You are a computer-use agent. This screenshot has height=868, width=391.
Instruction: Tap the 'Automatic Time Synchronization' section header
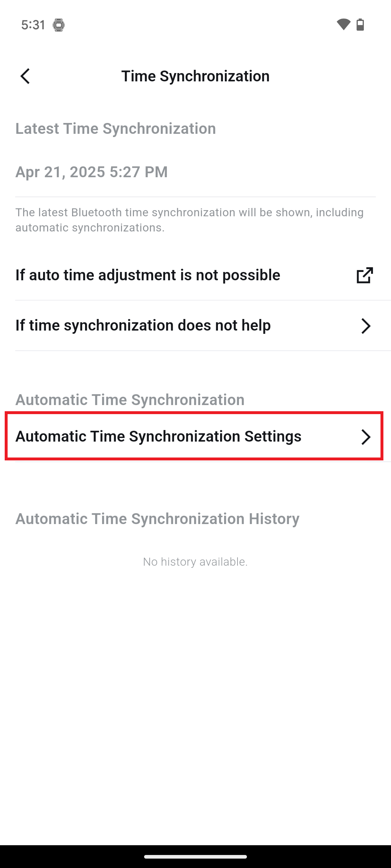[130, 400]
